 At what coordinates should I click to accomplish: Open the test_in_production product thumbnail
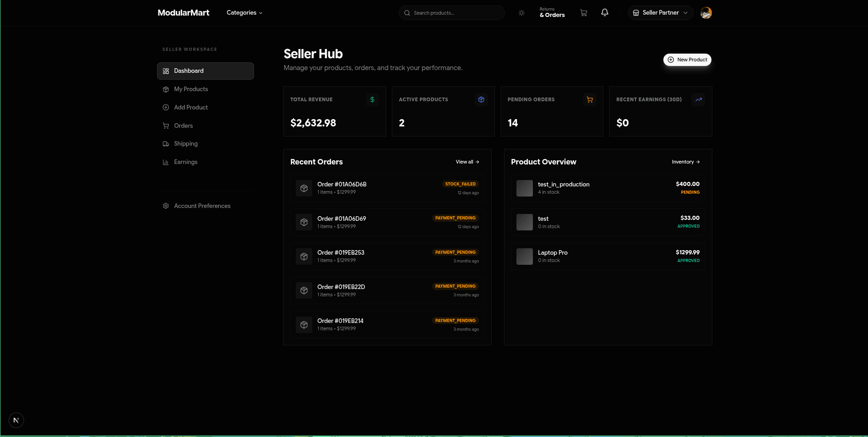click(525, 188)
